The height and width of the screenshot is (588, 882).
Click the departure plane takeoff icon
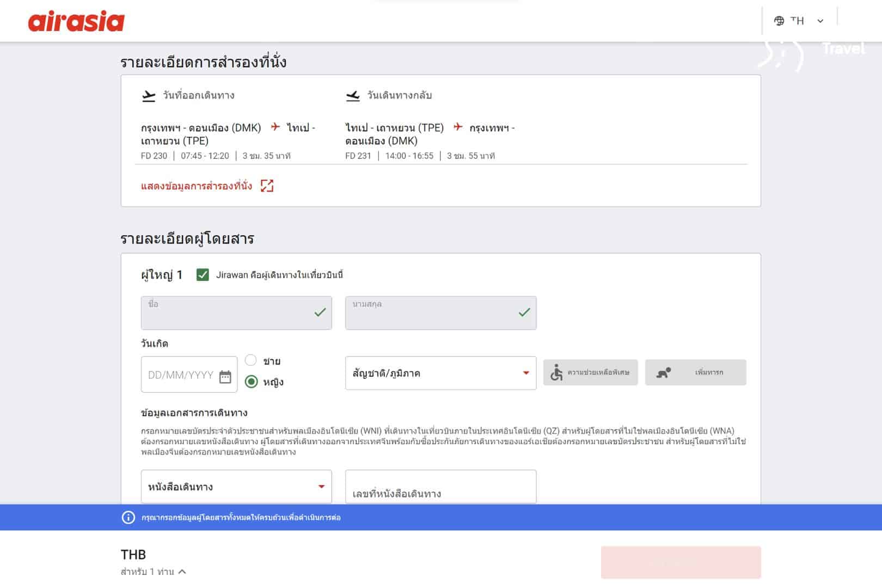[149, 96]
